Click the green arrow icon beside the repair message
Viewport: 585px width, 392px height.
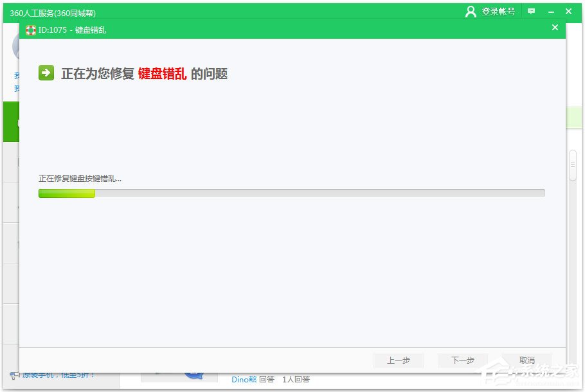(x=45, y=73)
